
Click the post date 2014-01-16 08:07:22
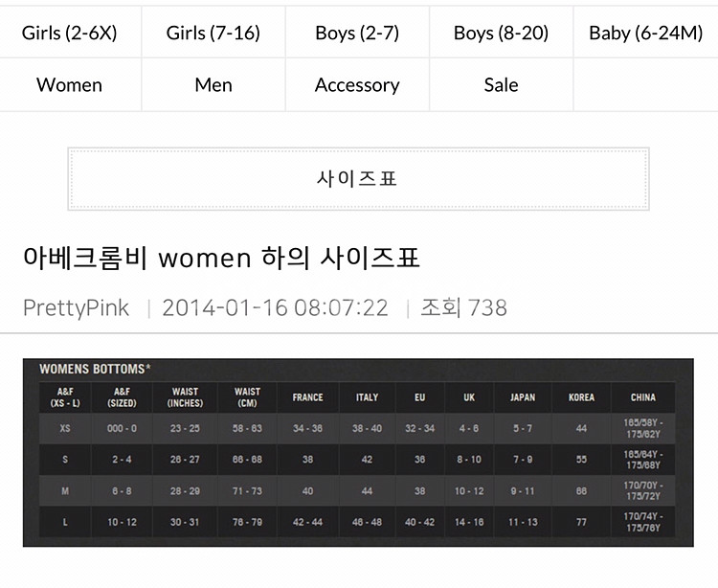pos(275,307)
